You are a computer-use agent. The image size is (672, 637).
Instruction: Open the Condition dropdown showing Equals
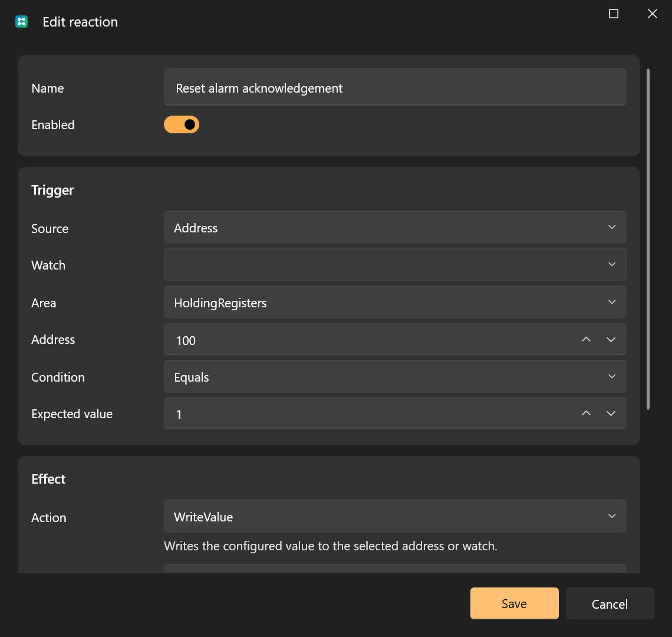click(x=395, y=377)
